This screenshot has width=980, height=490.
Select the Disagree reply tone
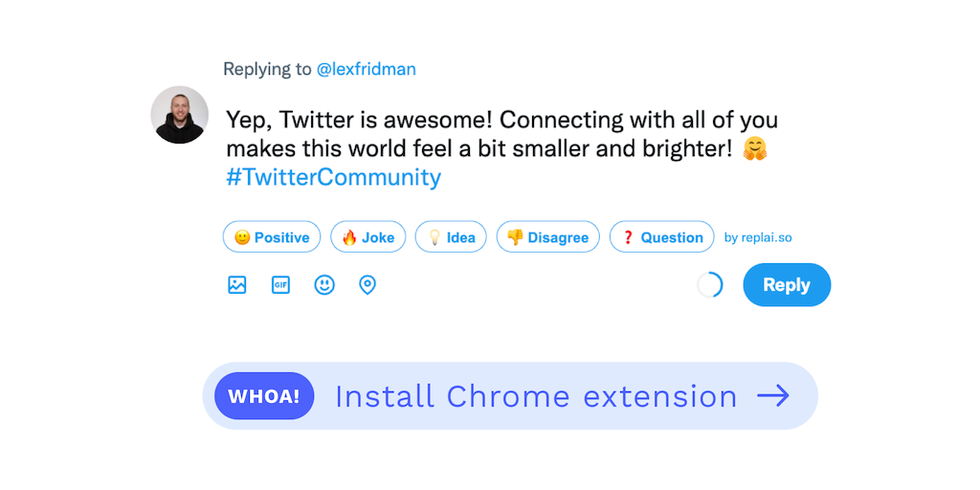[x=547, y=237]
